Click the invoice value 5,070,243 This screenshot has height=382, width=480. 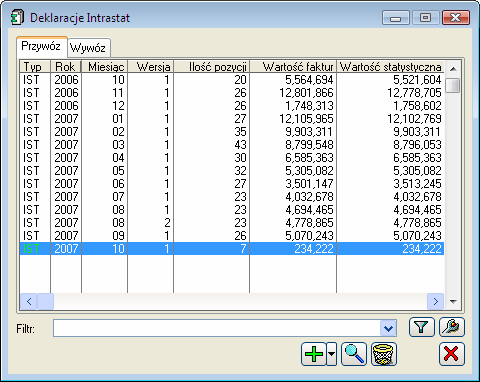coord(309,236)
